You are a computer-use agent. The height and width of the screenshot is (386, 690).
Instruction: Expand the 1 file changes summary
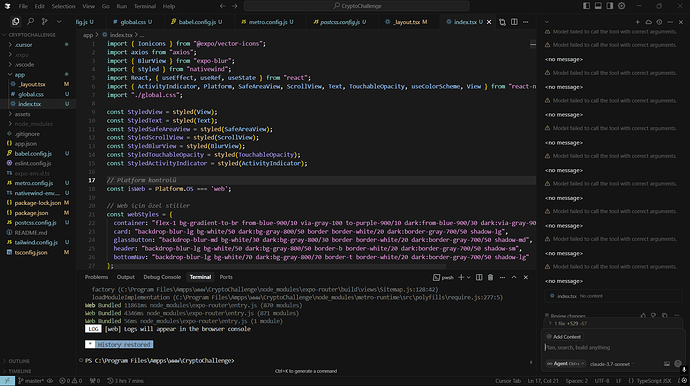(x=570, y=324)
